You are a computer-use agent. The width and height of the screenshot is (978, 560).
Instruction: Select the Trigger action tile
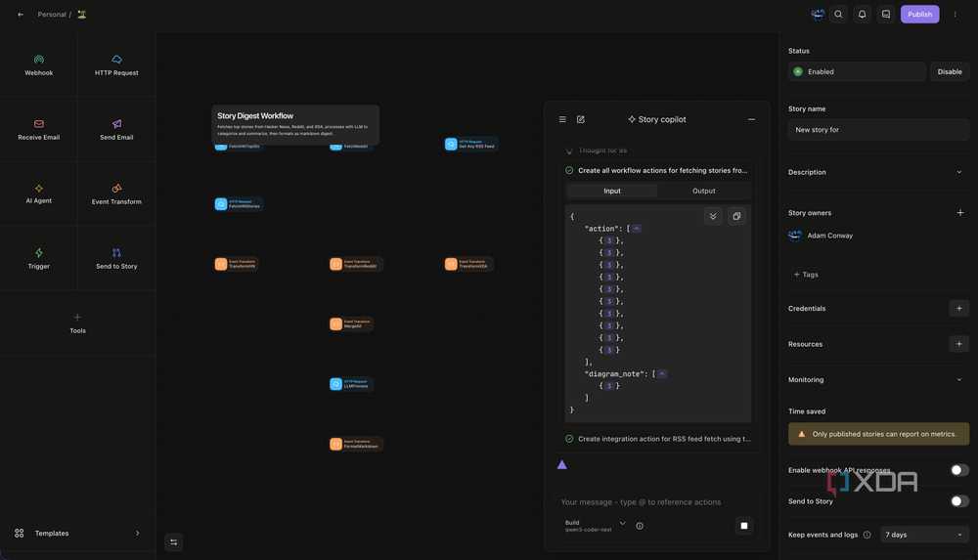point(39,258)
